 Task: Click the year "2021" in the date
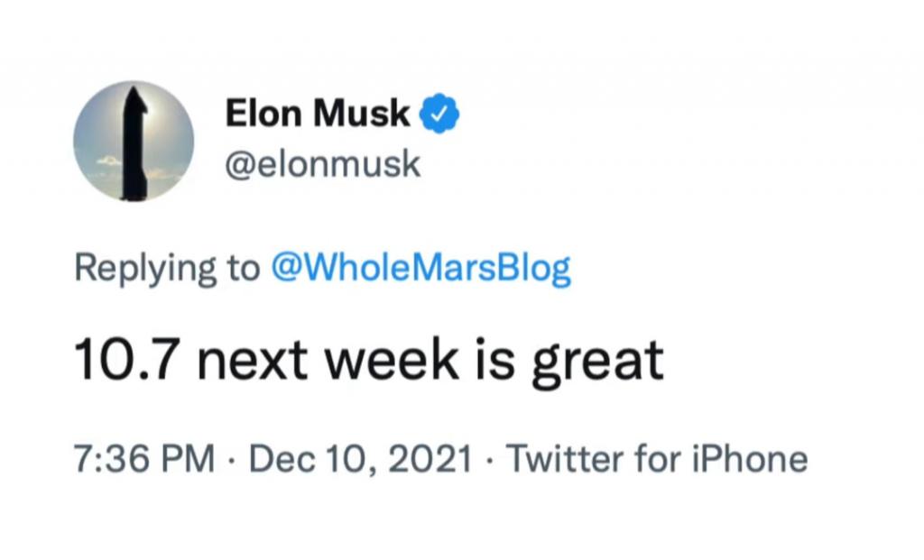click(x=430, y=459)
